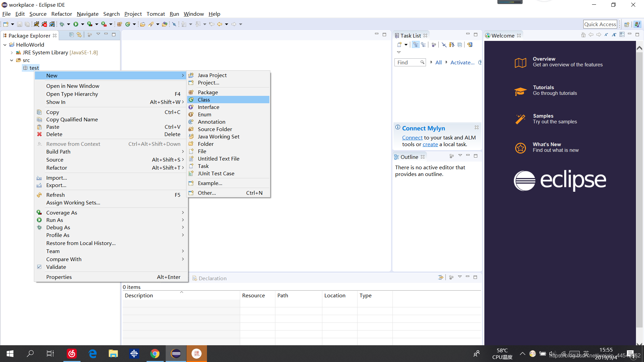
Task: Toggle Link with Editor in Package Explorer
Action: pos(79,35)
